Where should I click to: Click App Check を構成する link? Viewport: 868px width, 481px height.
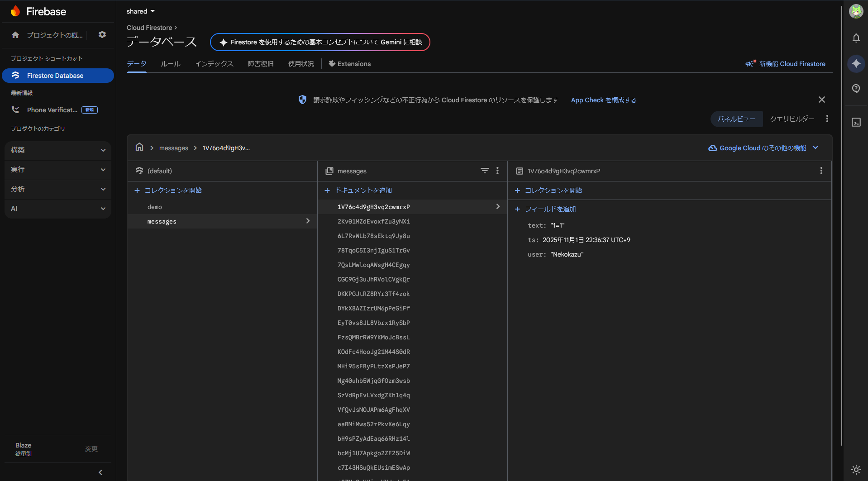click(x=604, y=100)
